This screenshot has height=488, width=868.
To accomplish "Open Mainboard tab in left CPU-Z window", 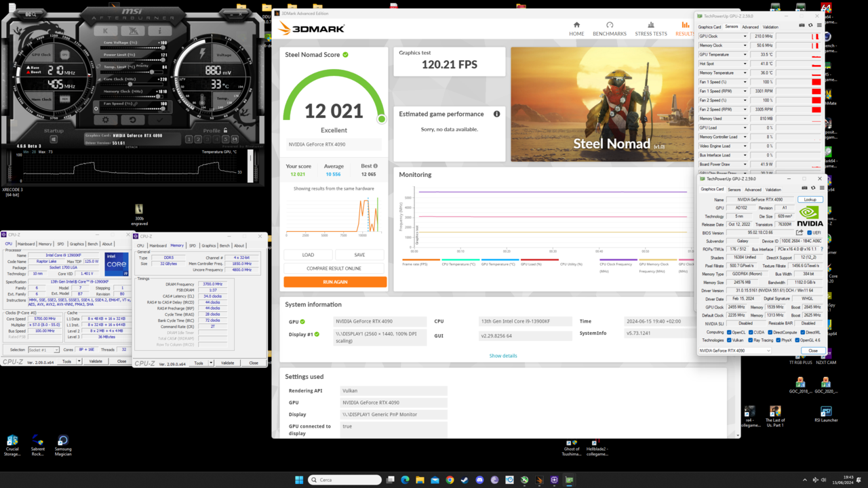I will coord(26,244).
